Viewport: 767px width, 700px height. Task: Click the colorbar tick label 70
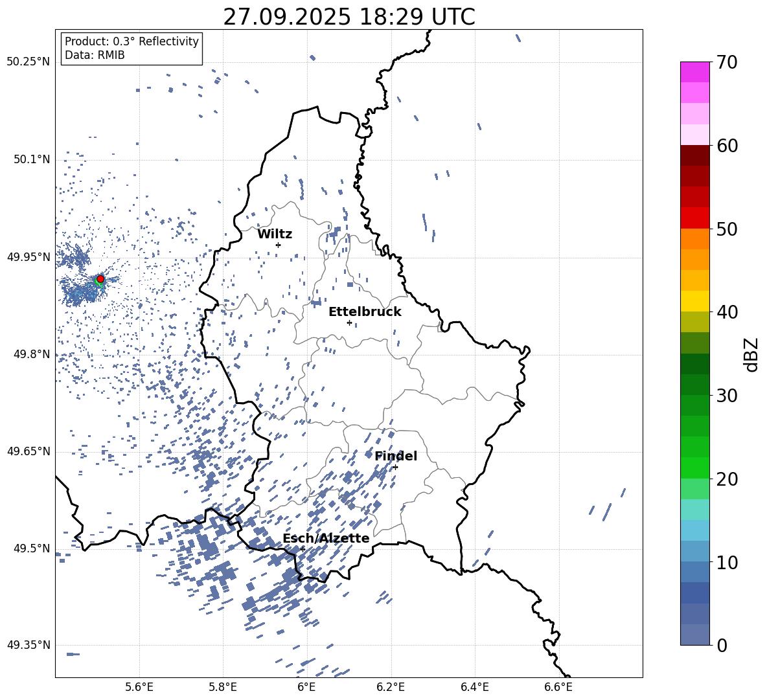[727, 62]
